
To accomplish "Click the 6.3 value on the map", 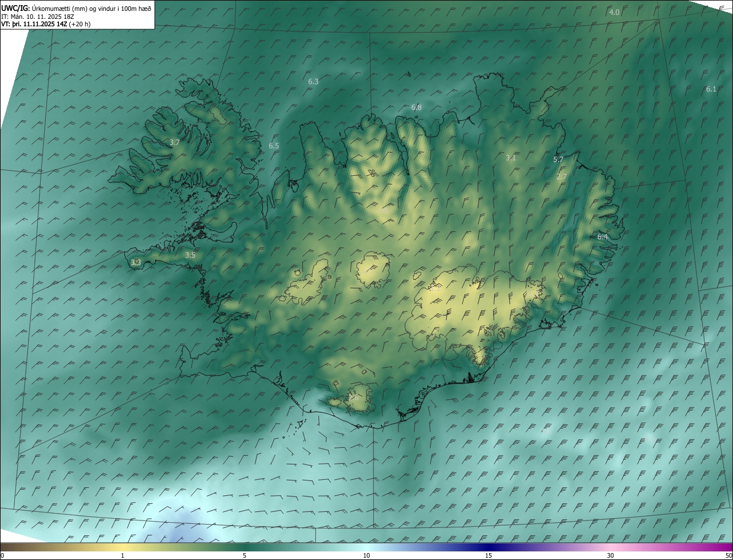I will click(x=313, y=82).
